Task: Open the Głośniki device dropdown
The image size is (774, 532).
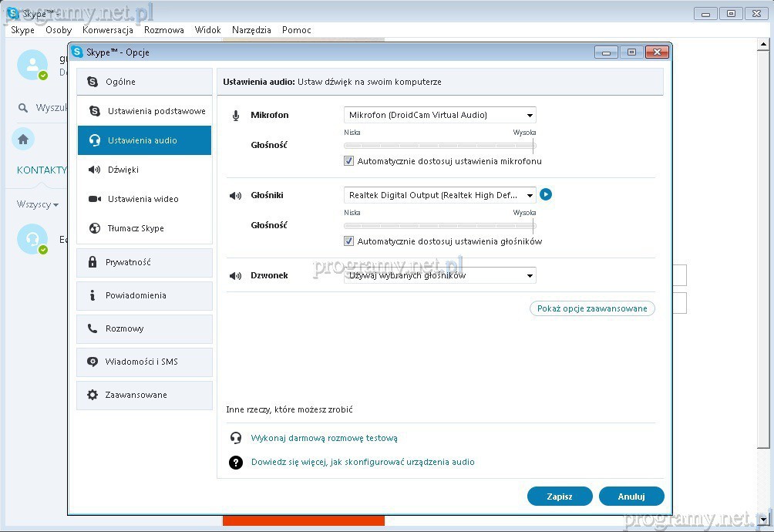Action: tap(439, 195)
